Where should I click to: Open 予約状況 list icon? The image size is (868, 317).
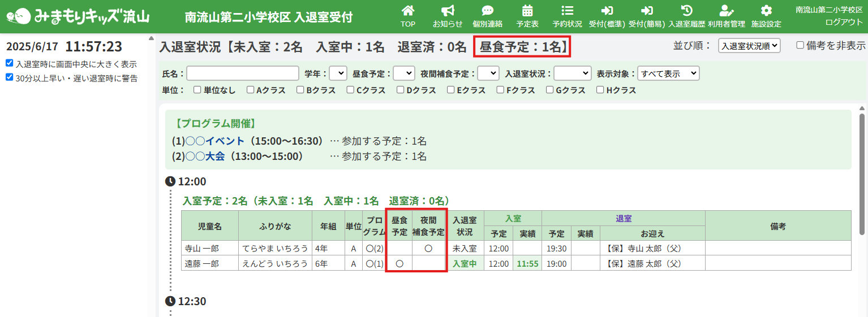coord(567,11)
